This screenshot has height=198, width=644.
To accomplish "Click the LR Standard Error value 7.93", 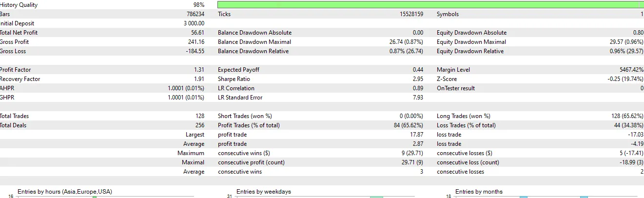I will click(417, 98).
